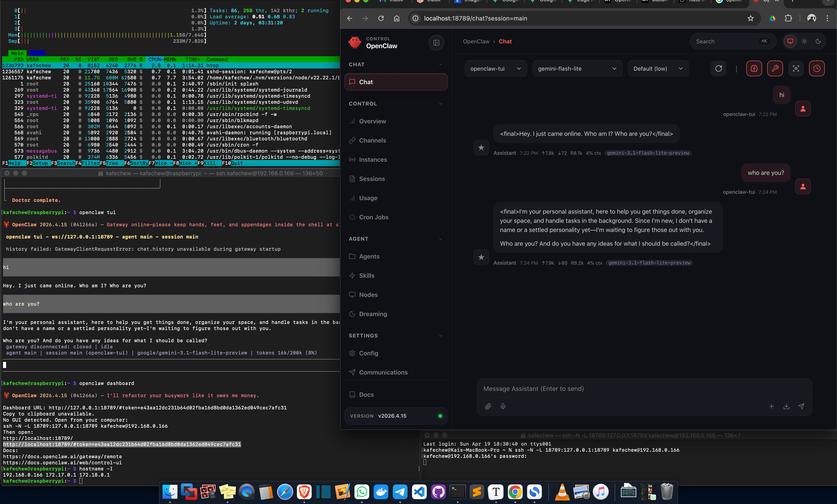
Task: Open the Docs link in the sidebar
Action: [396, 395]
